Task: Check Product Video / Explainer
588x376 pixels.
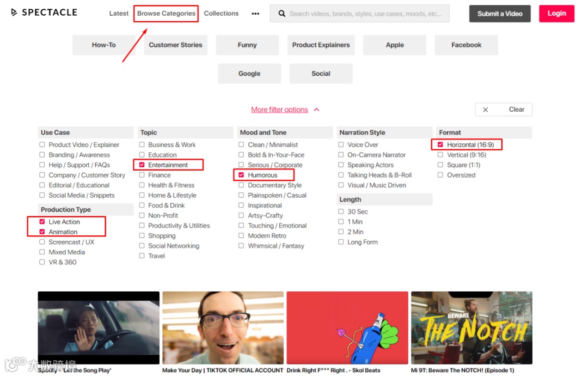Action: [42, 144]
